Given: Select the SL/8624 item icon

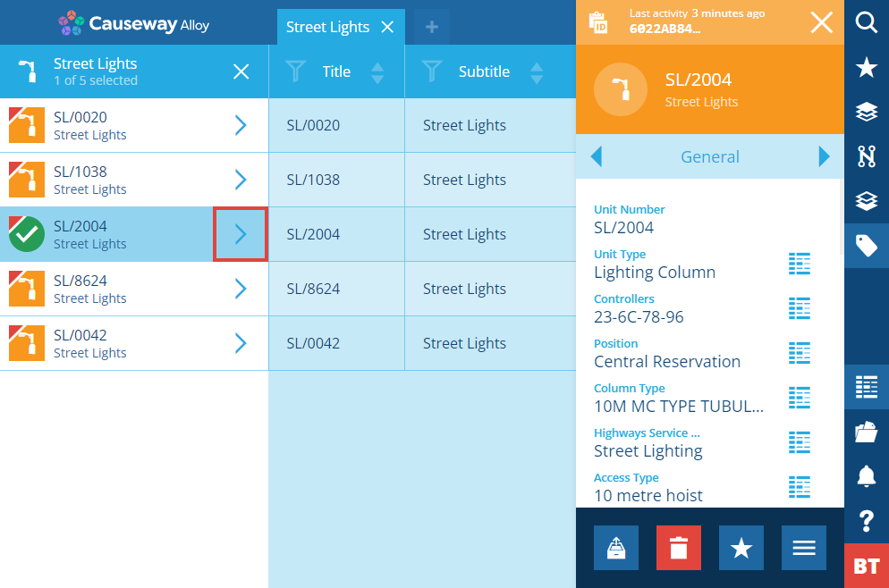Looking at the screenshot, I should (27, 289).
